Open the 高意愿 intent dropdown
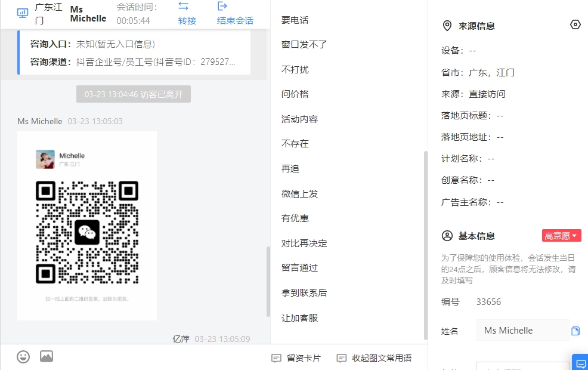The image size is (588, 370). [x=561, y=236]
